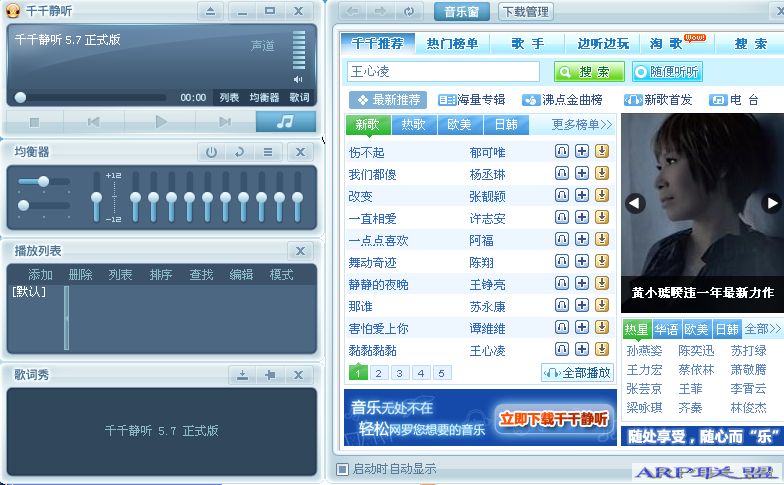Click the play button in player
Image resolution: width=784 pixels, height=485 pixels.
click(x=160, y=122)
